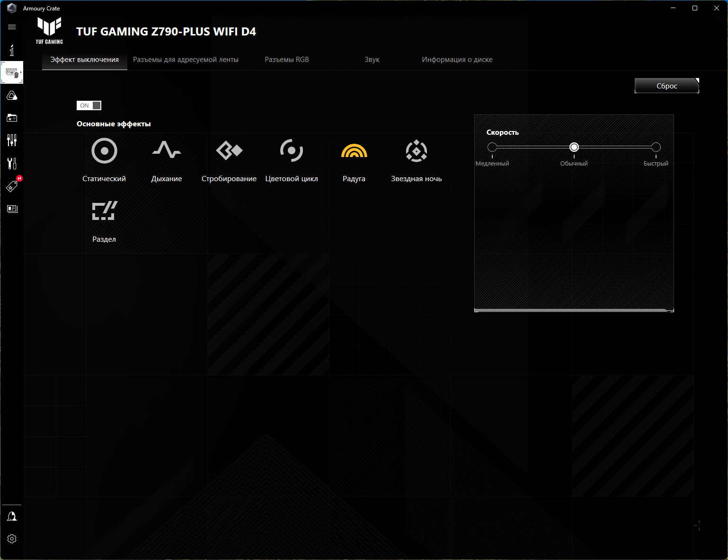Toggle the ON lighting switch

pyautogui.click(x=89, y=105)
